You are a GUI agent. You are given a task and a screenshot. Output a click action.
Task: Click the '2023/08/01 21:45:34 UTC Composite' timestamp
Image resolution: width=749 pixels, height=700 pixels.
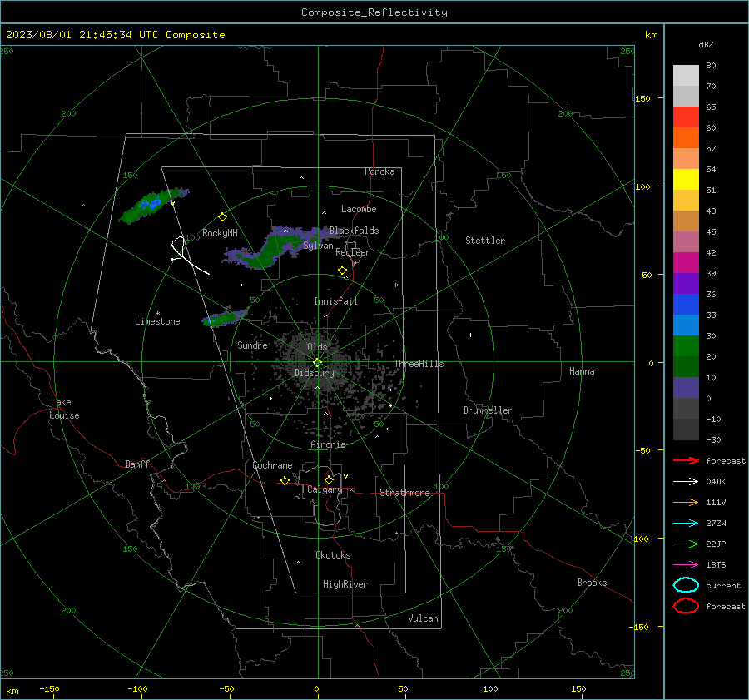115,35
